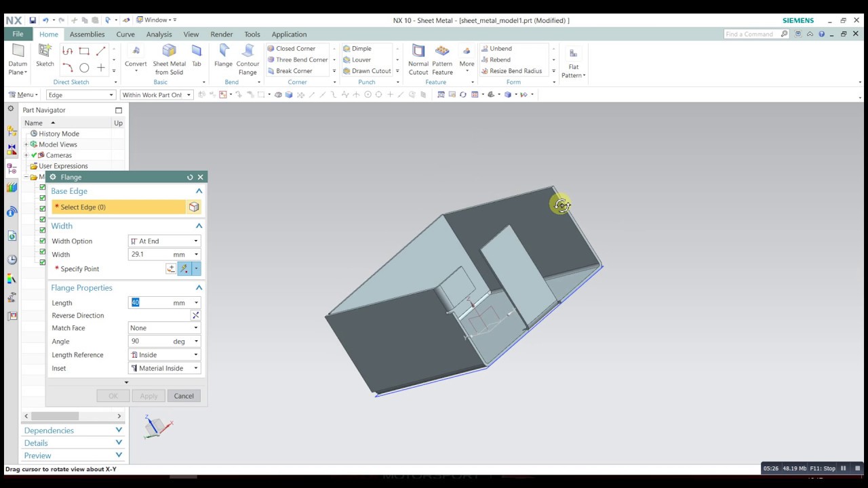
Task: Click the Normal Cutout tool
Action: click(x=418, y=60)
